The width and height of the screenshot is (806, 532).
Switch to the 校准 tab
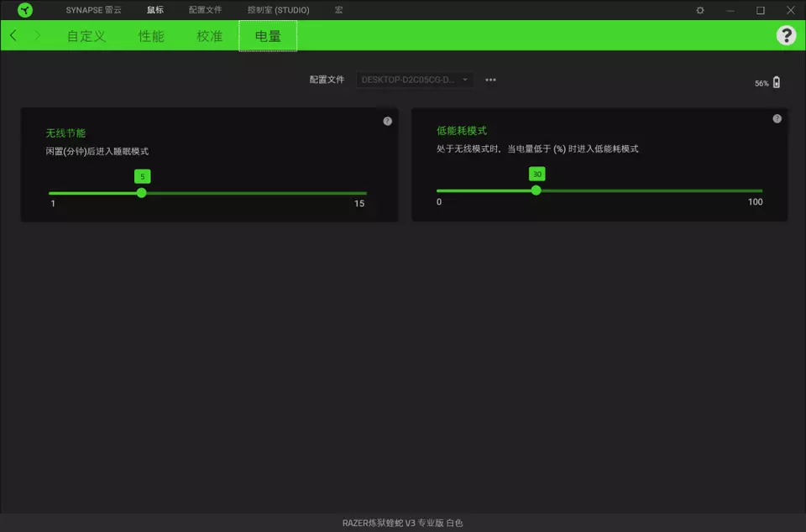pos(209,36)
